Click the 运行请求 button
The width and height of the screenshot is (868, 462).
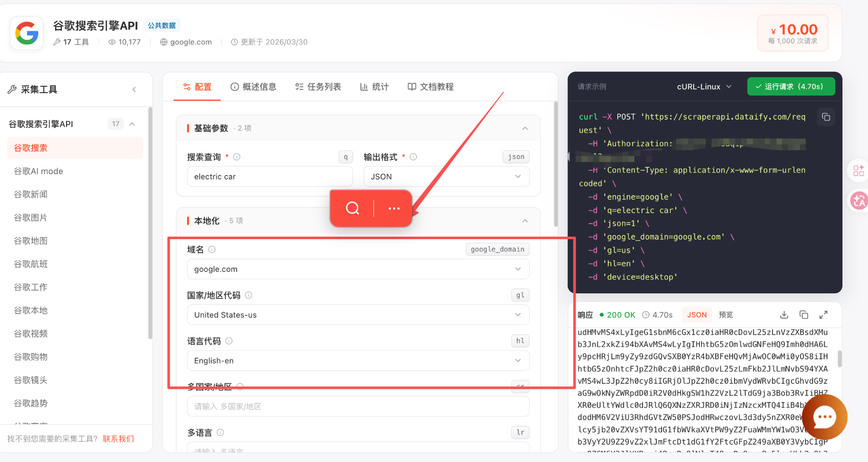(x=791, y=86)
